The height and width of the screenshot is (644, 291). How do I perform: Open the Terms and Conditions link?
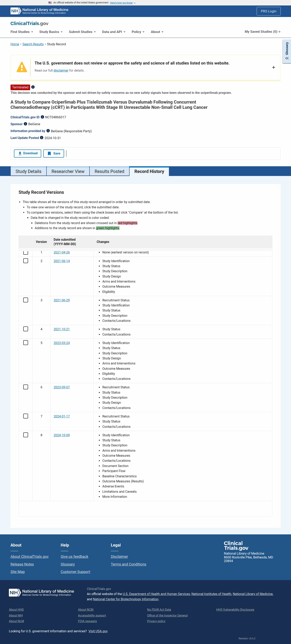click(x=129, y=564)
